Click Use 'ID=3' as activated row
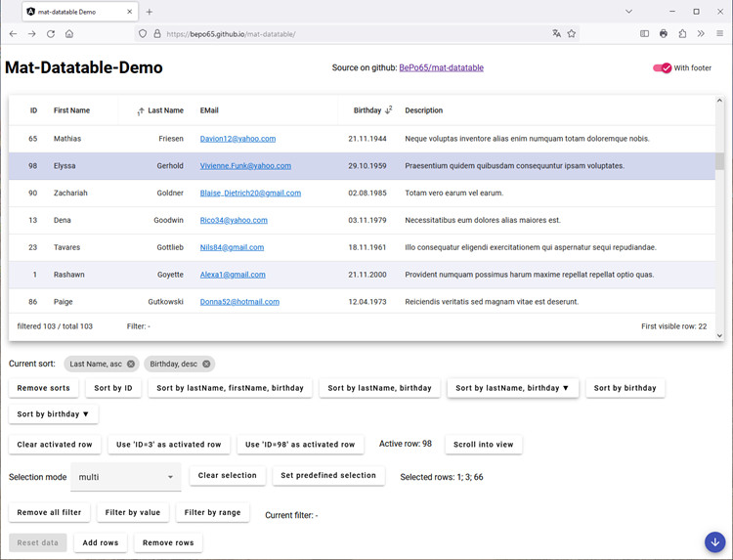733x560 pixels. coord(169,445)
